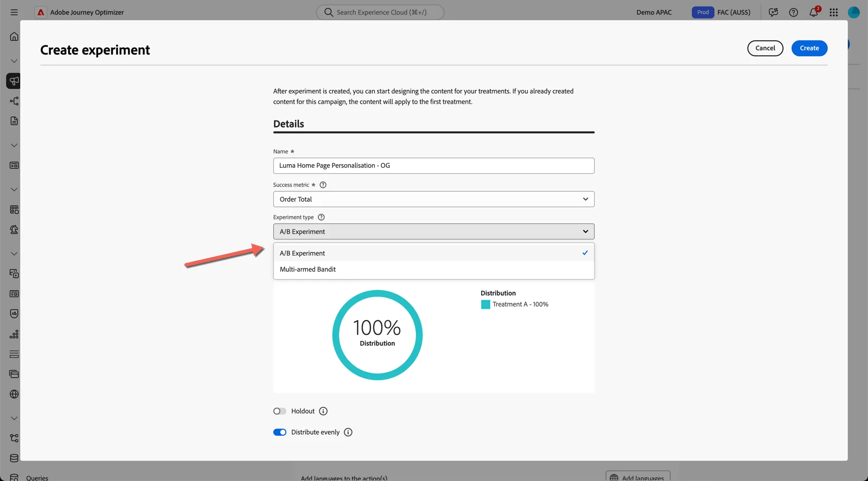Click the 100% Distribution donut chart
Screen dimensions: 868x481
point(377,335)
